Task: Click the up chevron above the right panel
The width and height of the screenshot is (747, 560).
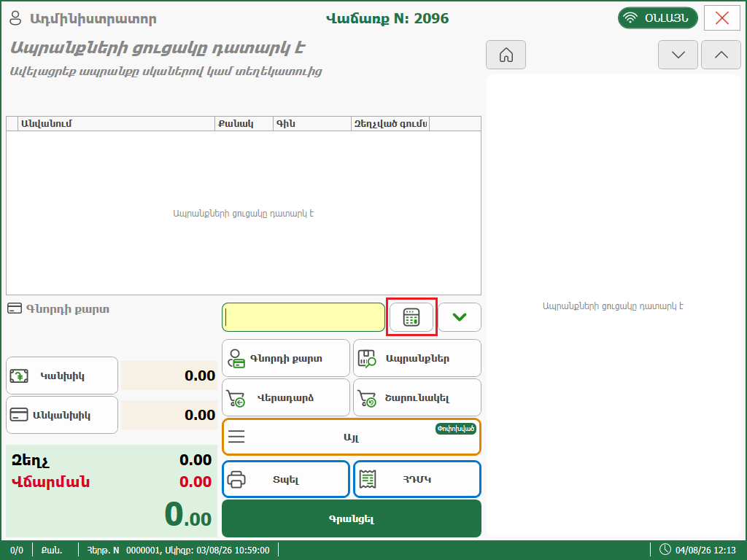Action: click(x=721, y=55)
